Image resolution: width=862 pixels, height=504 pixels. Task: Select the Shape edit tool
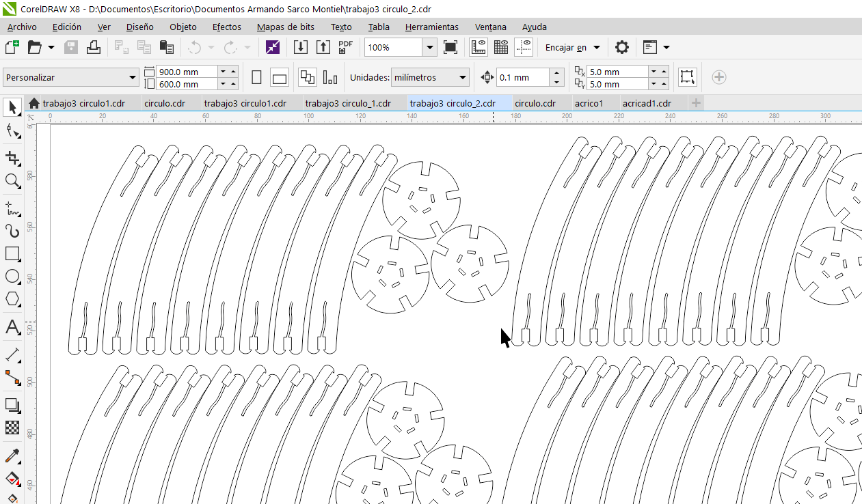click(x=12, y=131)
